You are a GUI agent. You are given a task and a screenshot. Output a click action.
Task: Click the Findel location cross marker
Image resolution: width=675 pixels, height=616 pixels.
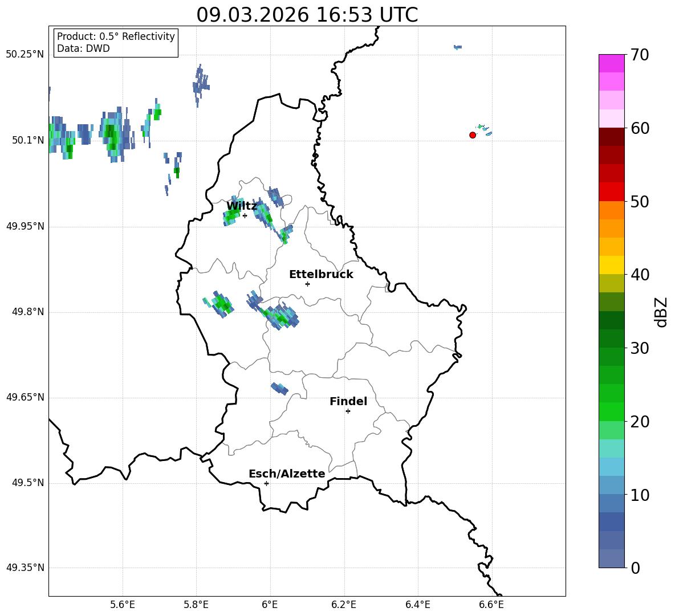[x=348, y=411]
